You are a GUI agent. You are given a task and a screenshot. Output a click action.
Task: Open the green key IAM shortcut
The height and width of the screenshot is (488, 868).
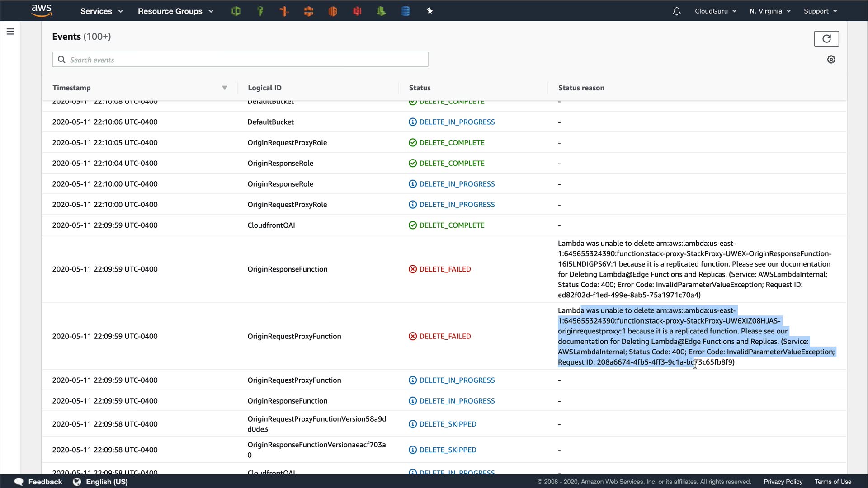tap(260, 11)
